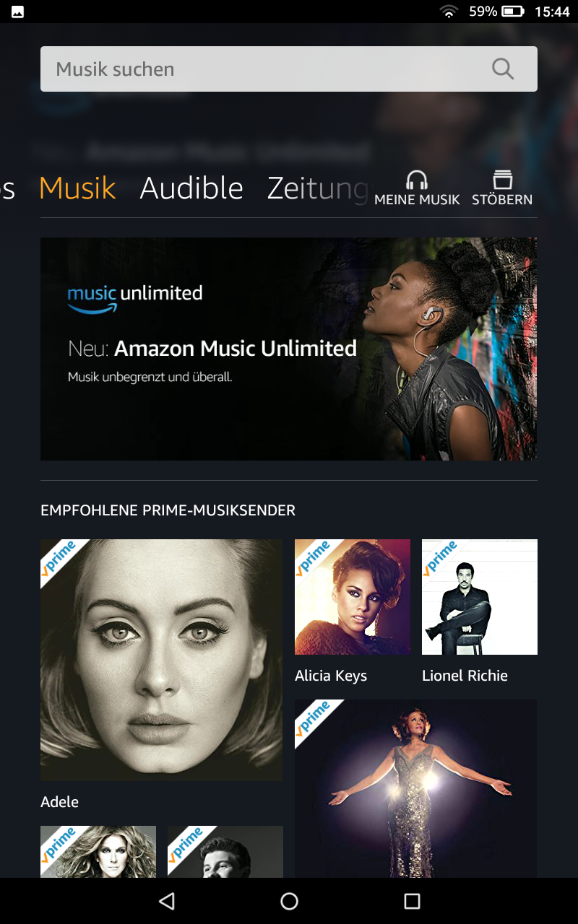Tap the Android home circle button
The width and height of the screenshot is (578, 924).
pyautogui.click(x=289, y=901)
